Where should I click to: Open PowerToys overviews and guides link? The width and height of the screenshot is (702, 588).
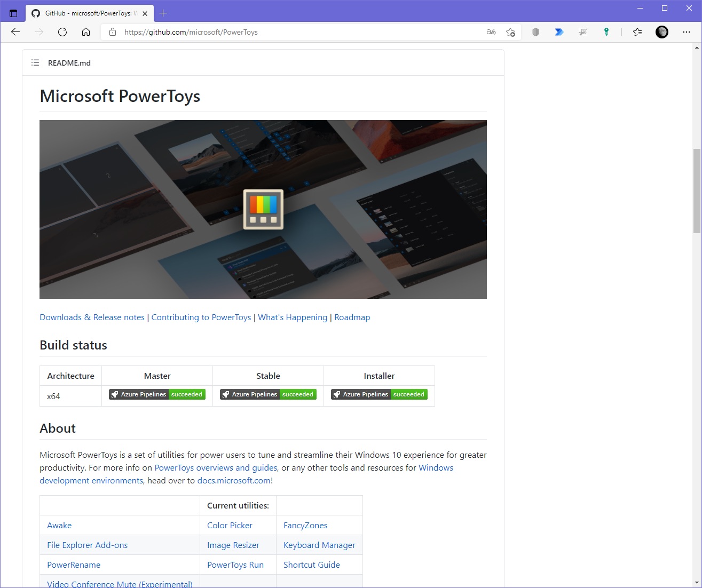point(216,467)
